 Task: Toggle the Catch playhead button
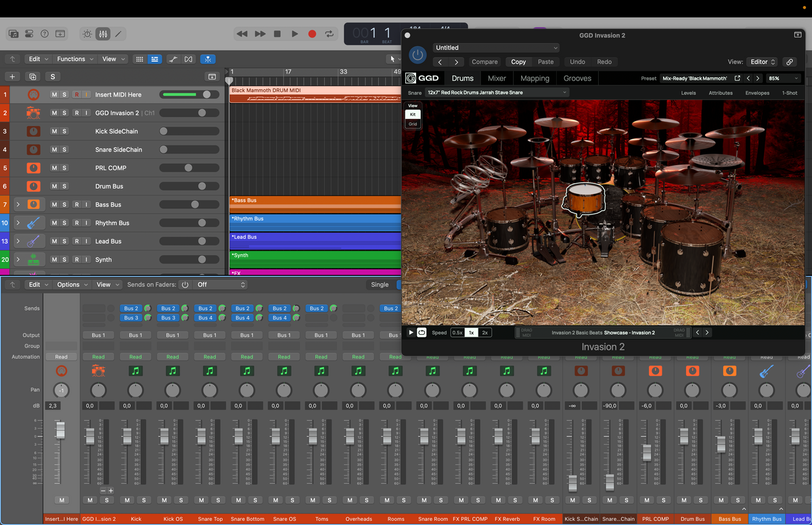pos(208,59)
